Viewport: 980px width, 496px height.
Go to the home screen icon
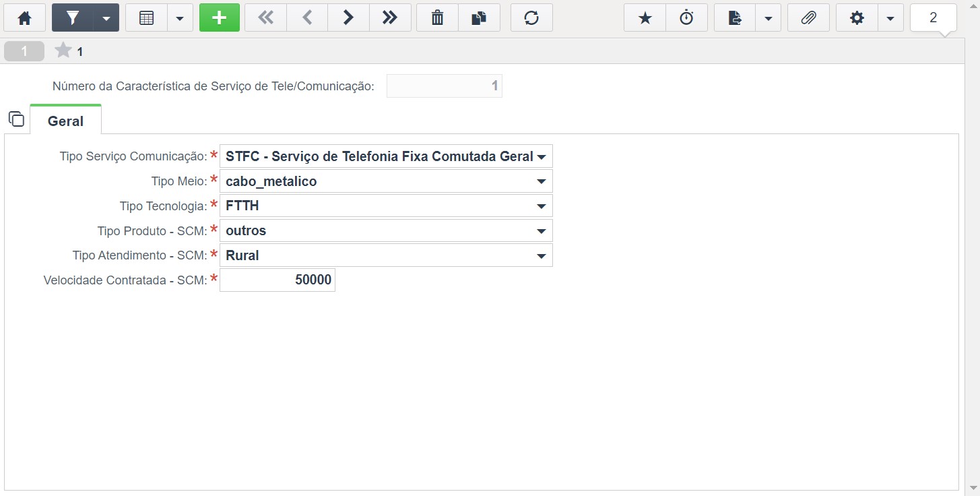pyautogui.click(x=24, y=18)
